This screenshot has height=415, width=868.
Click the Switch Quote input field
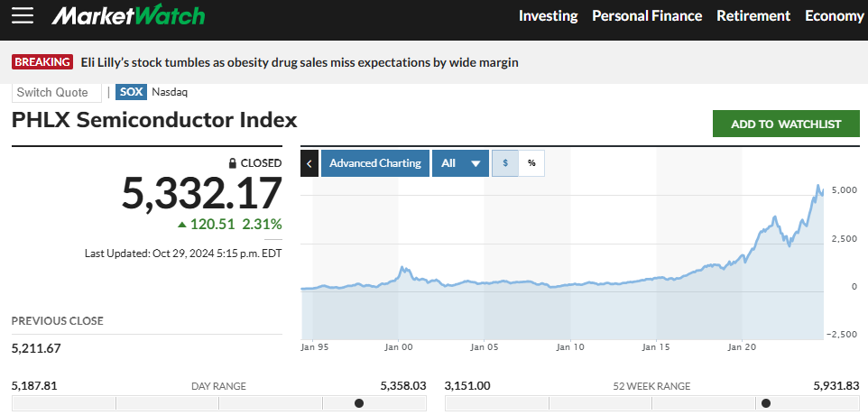(57, 92)
